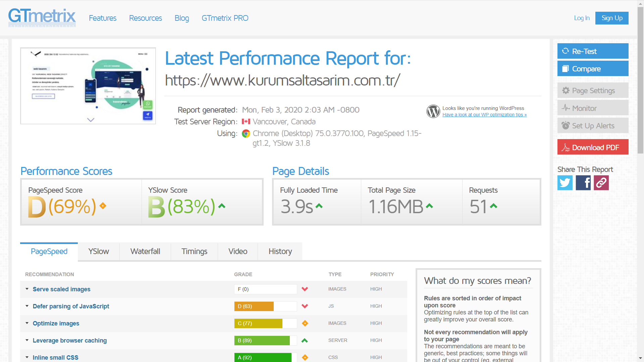Click Set Up Alerts button

click(593, 125)
